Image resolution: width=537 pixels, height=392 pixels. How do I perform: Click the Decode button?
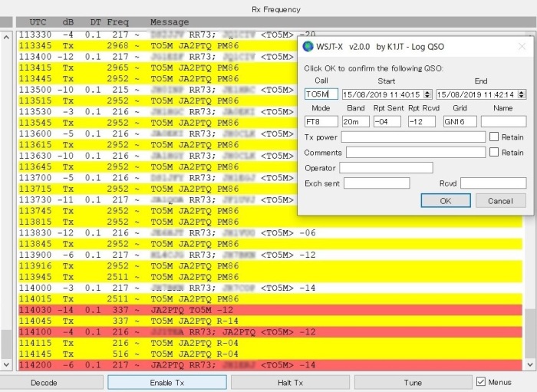(44, 383)
